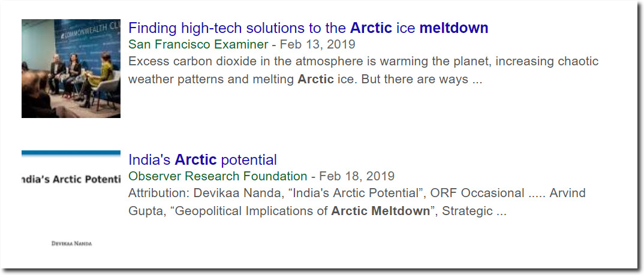Click the "Attribution: Devikaa Nanda" snippet line
This screenshot has height=275, width=644.
pos(357,193)
